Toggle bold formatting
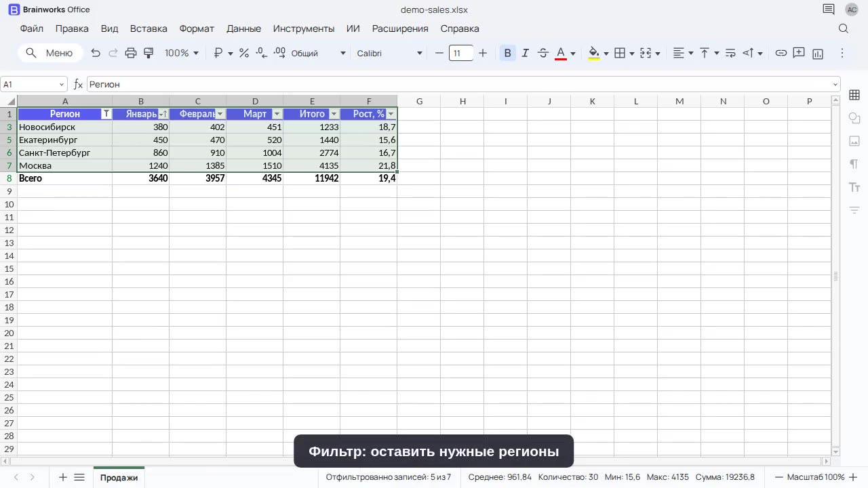Image resolution: width=868 pixels, height=488 pixels. 507,53
